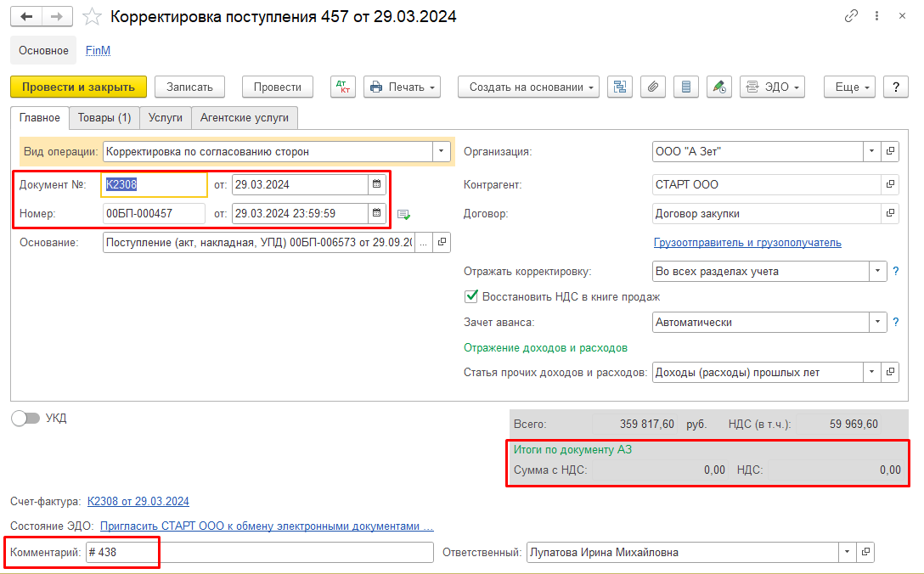Screen dimensions: 924x574
Task: Uncheck Восстановить НДС в книге продаж
Action: tap(471, 296)
